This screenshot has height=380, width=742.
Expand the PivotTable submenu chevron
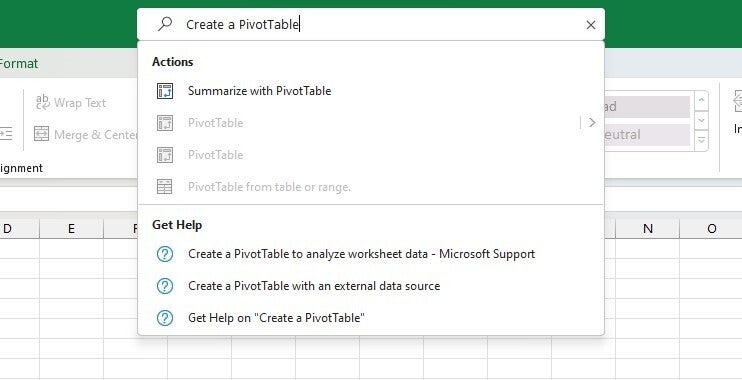coord(592,123)
